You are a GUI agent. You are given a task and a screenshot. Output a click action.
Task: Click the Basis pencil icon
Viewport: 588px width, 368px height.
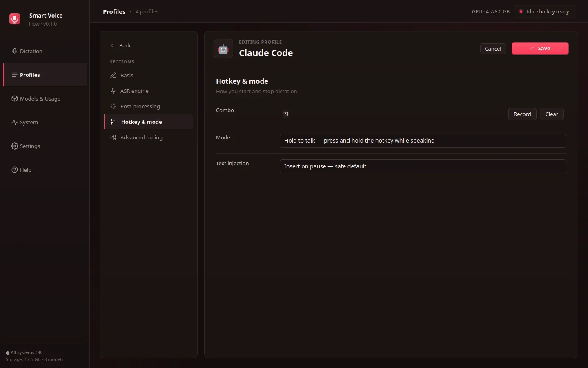[113, 75]
